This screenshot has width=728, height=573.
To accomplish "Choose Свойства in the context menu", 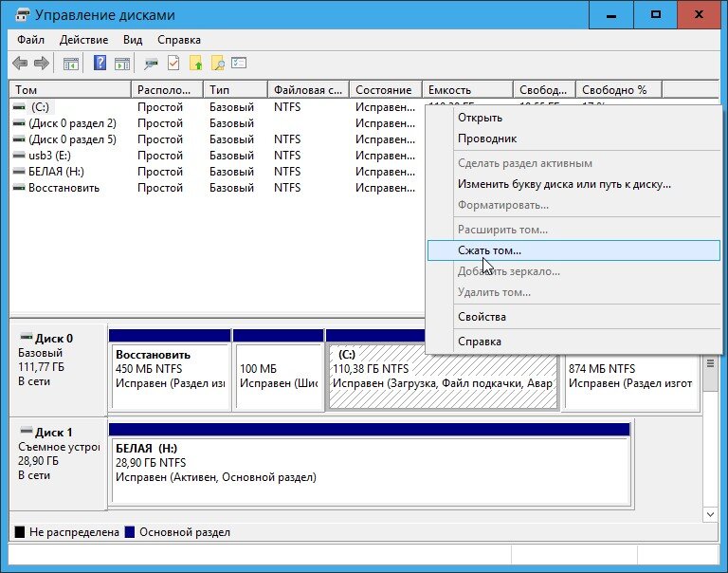I will [573, 317].
